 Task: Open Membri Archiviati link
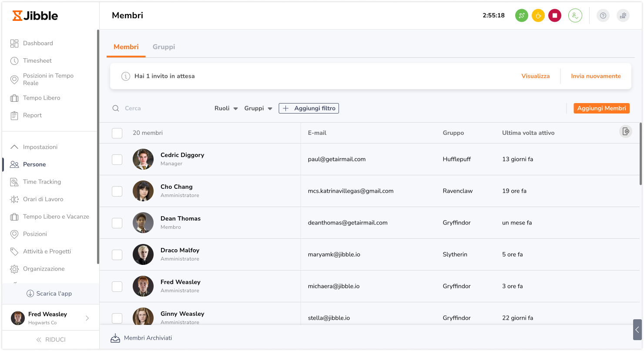coord(148,338)
